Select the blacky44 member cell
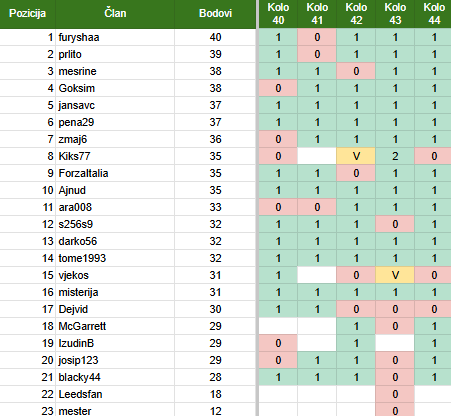 click(115, 377)
